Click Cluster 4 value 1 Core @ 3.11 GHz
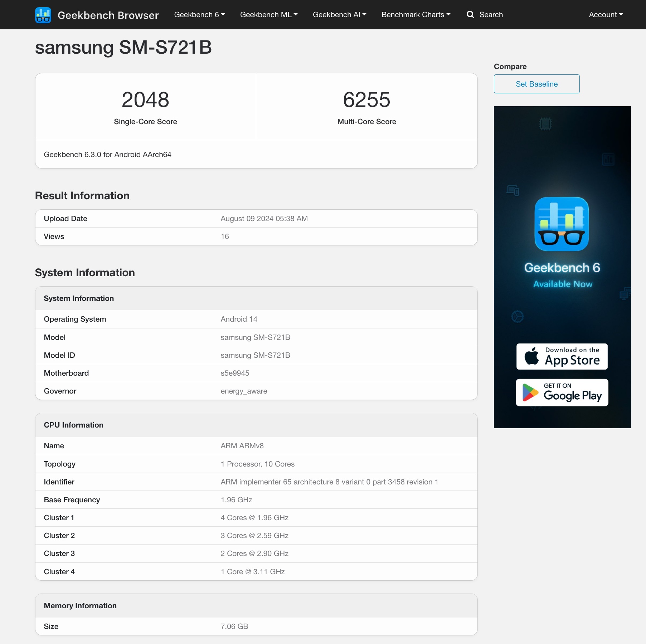Screen dimensions: 646x644 pyautogui.click(x=253, y=572)
